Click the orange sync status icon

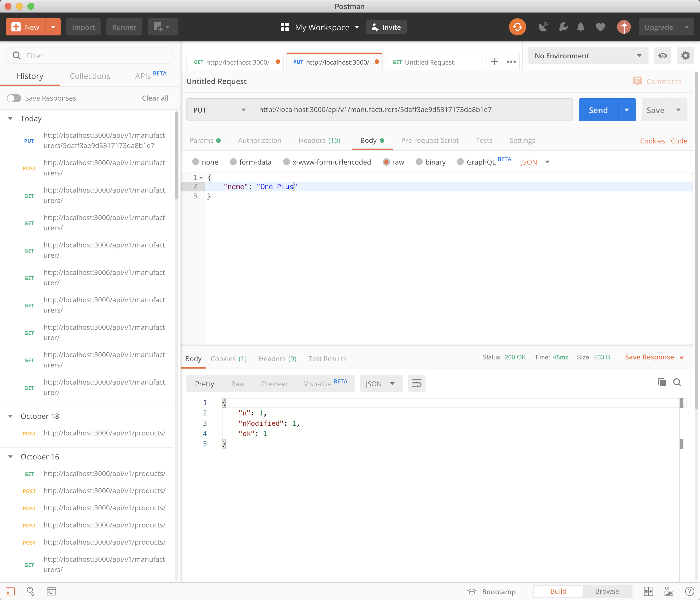coord(517,27)
